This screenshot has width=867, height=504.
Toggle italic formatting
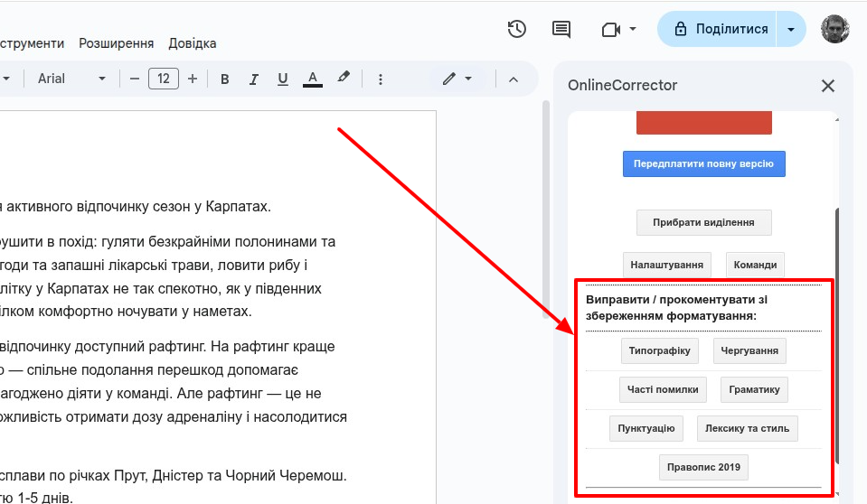coord(254,79)
